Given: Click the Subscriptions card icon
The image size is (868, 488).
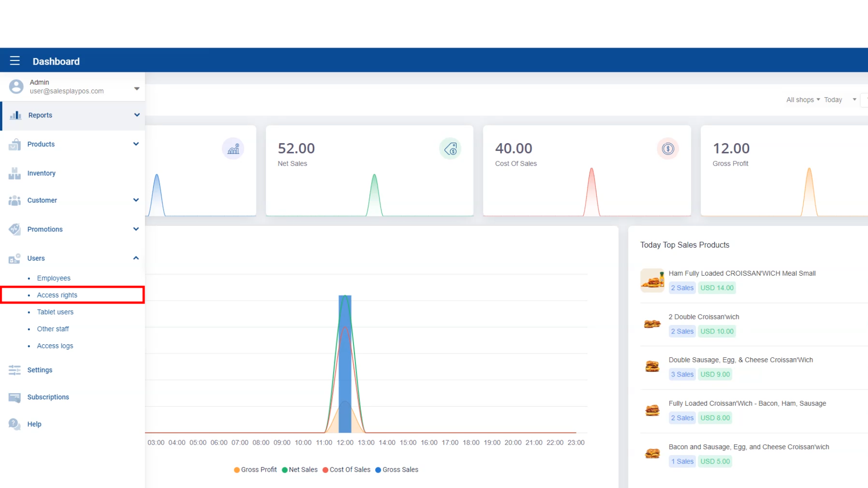Looking at the screenshot, I should point(14,397).
